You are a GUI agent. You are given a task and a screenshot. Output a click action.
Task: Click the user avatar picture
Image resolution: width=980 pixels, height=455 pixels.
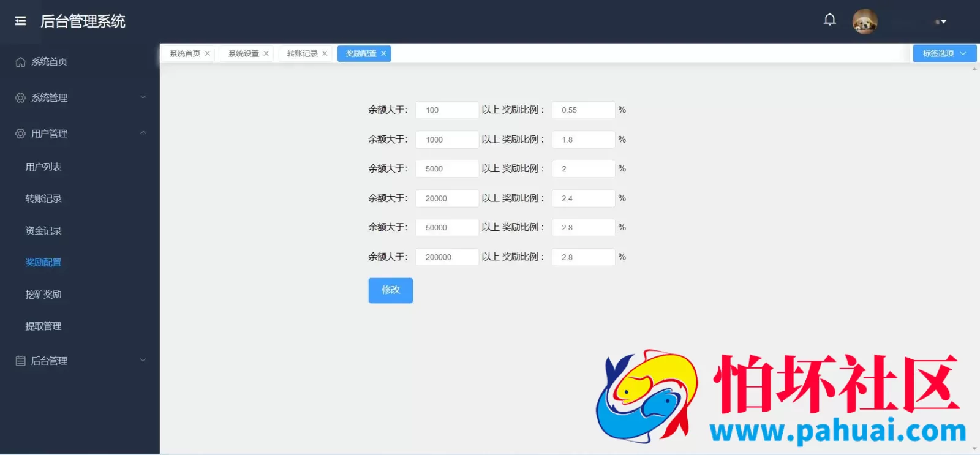pos(865,21)
